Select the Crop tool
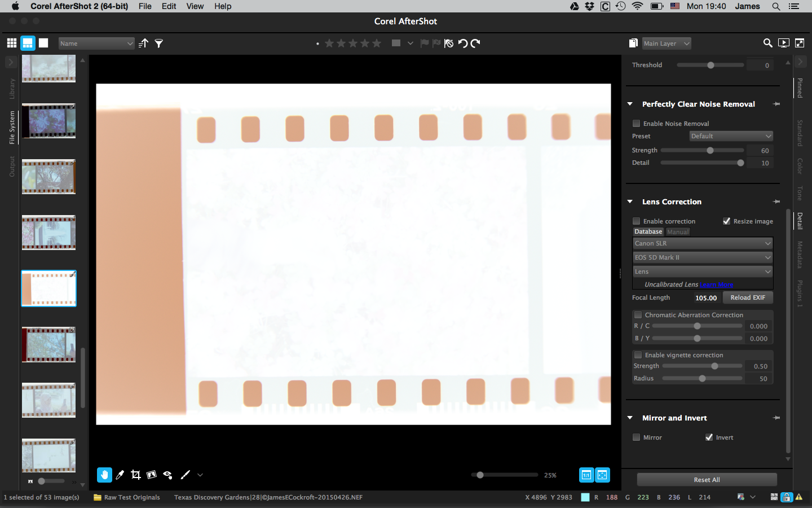Image resolution: width=812 pixels, height=508 pixels. (x=135, y=475)
